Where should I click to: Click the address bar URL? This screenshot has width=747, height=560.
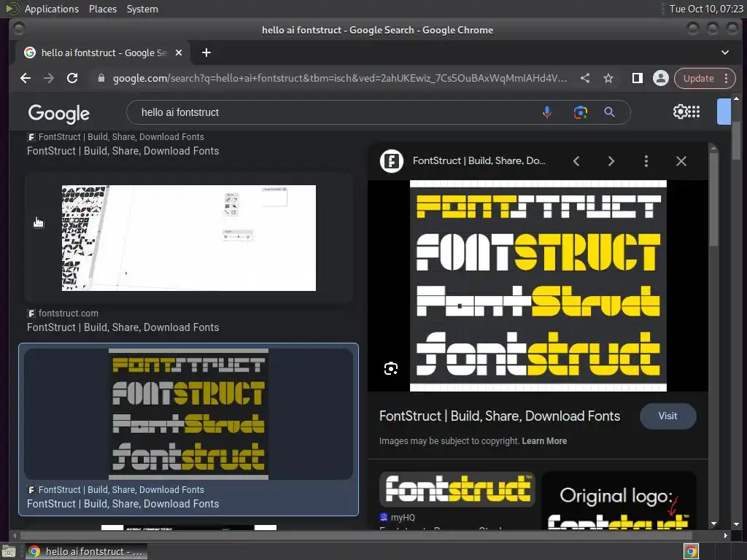coord(340,78)
